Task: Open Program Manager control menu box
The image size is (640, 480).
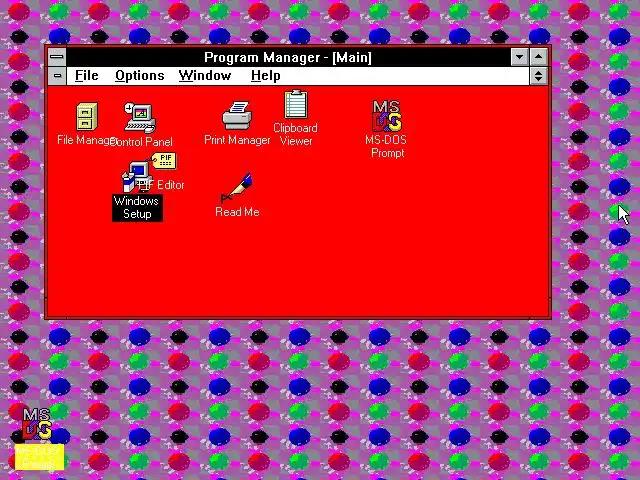Action: 57,57
